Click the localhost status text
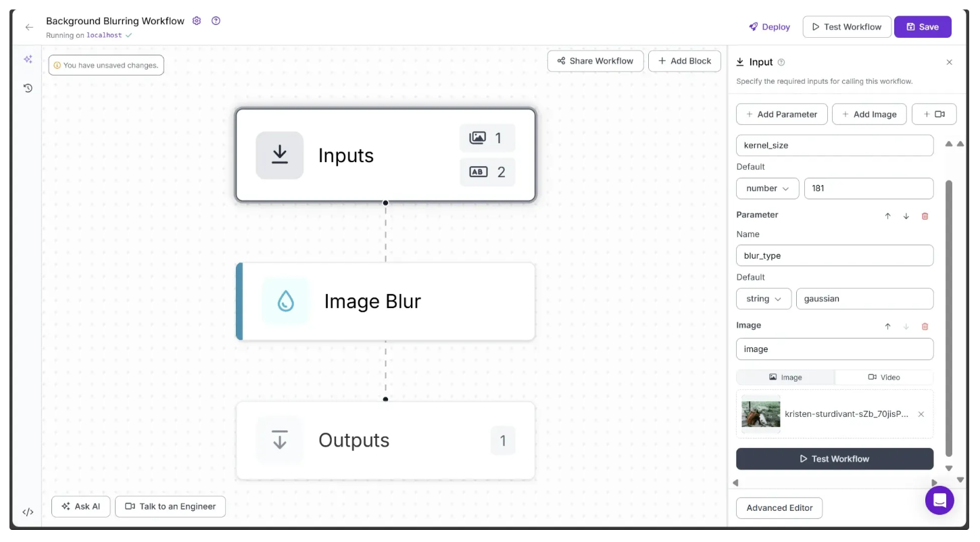This screenshot has height=542, width=980. 104,35
